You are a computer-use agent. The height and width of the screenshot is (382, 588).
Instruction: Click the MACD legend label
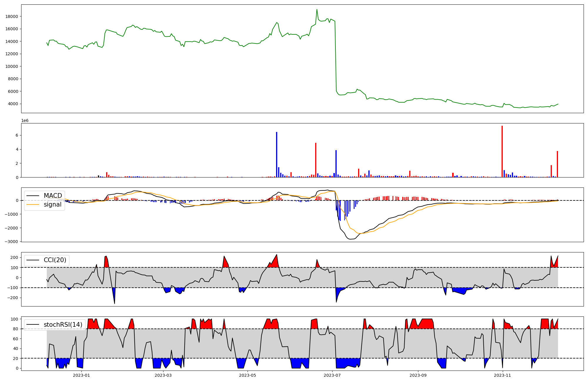pyautogui.click(x=53, y=196)
